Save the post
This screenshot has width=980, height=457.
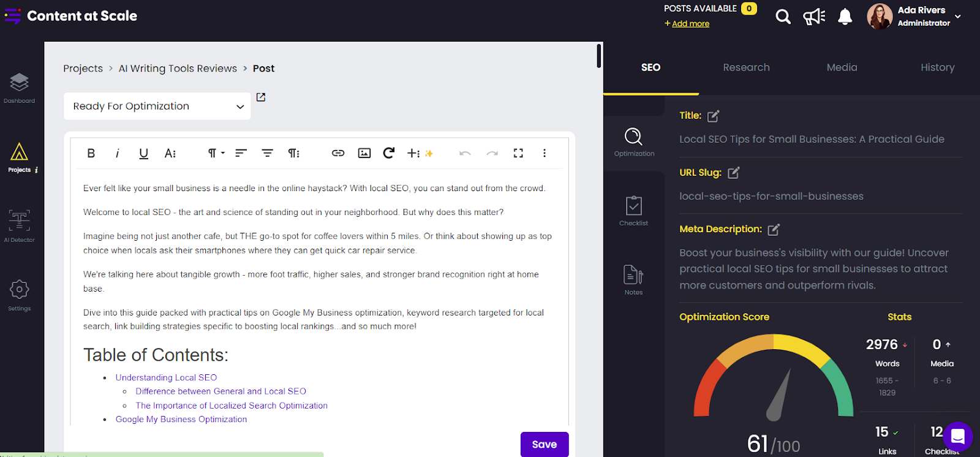point(545,444)
